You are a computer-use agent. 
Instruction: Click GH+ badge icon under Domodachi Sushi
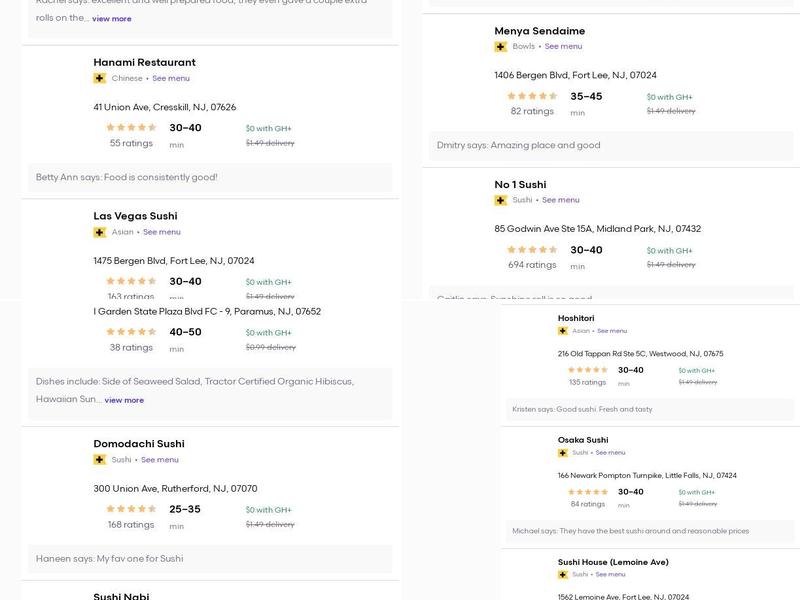99,460
